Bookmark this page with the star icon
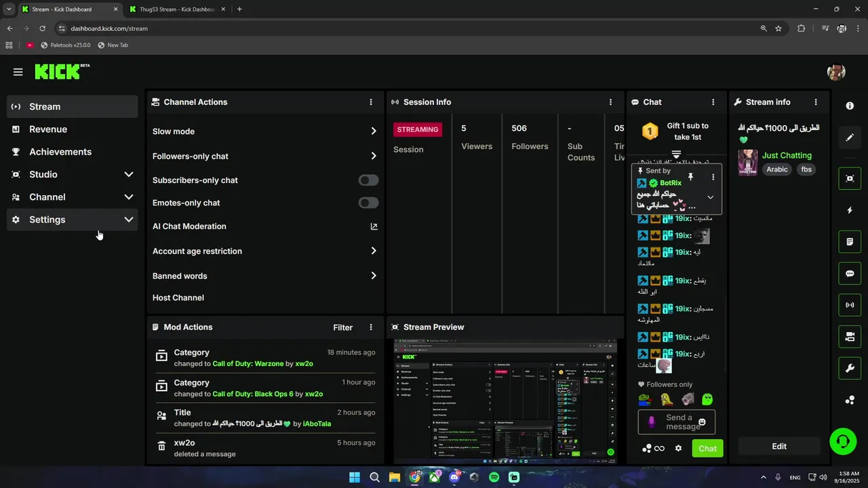868x488 pixels. [778, 28]
